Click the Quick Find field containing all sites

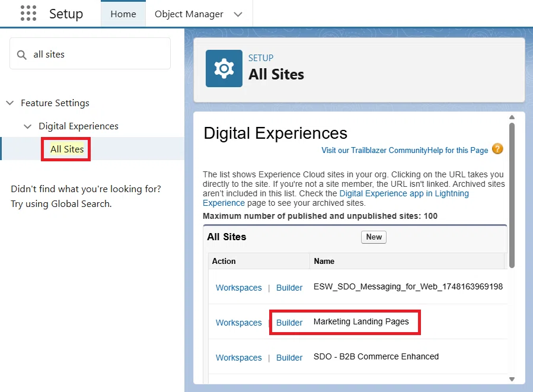90,54
